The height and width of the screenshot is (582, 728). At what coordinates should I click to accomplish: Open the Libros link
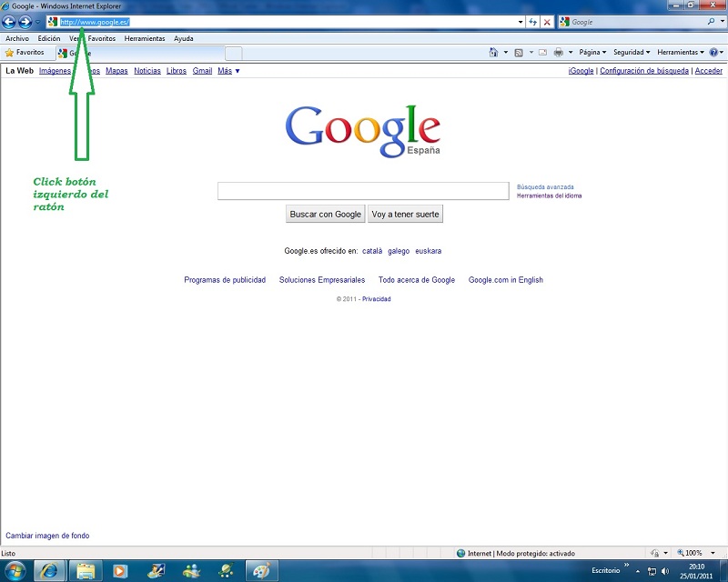pos(177,71)
